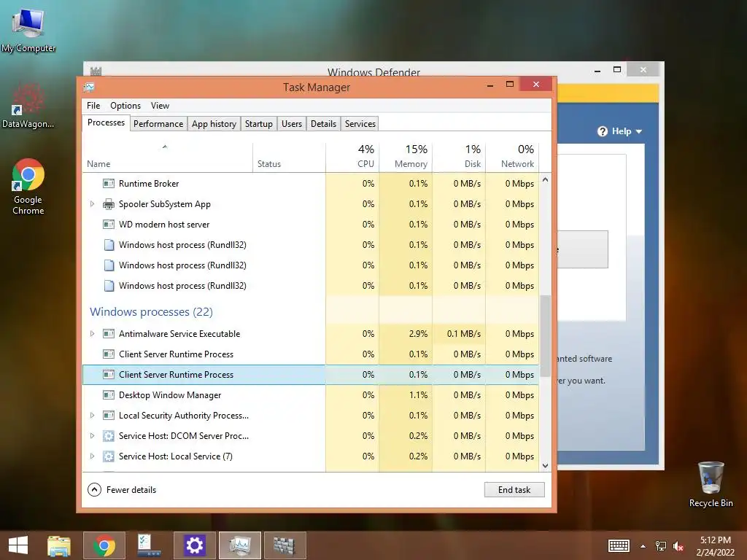The width and height of the screenshot is (747, 560).
Task: Expand the Local Security Authority Process row
Action: point(92,415)
